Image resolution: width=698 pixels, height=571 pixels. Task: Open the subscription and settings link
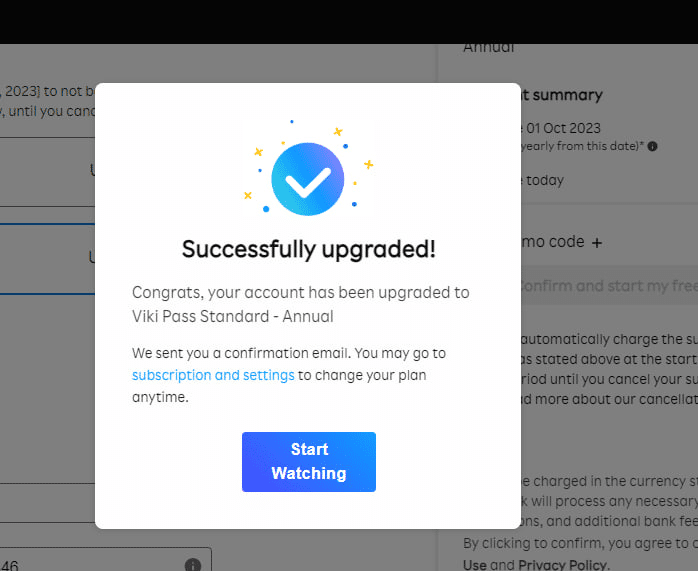tap(213, 375)
